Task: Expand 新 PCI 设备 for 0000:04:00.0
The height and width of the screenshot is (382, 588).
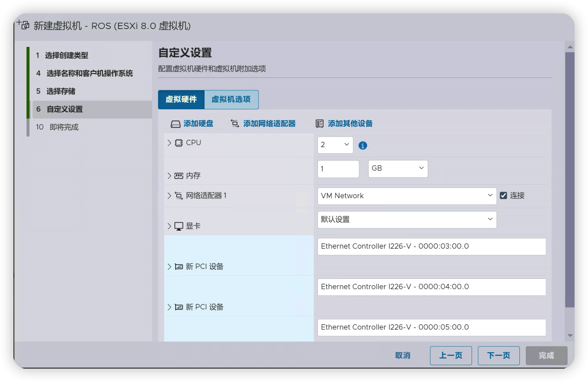Action: click(x=169, y=307)
